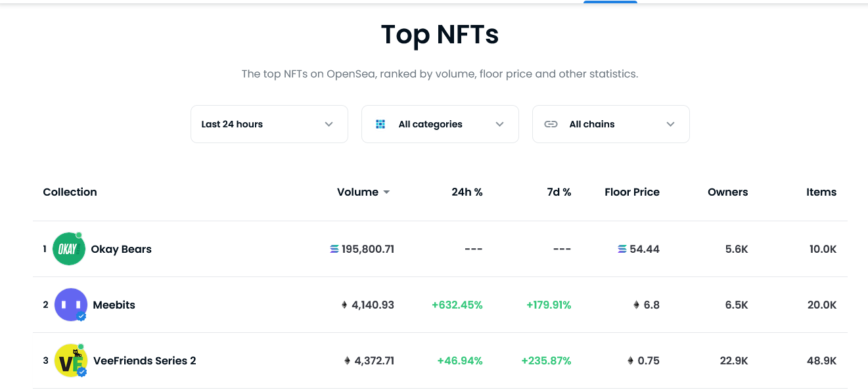Open the Meebits collection link
The height and width of the screenshot is (392, 868).
point(114,305)
